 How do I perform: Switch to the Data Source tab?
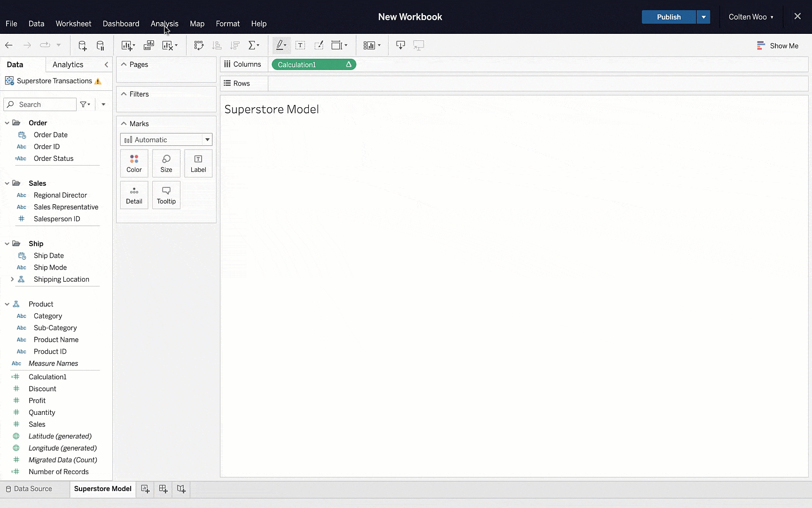click(x=33, y=489)
